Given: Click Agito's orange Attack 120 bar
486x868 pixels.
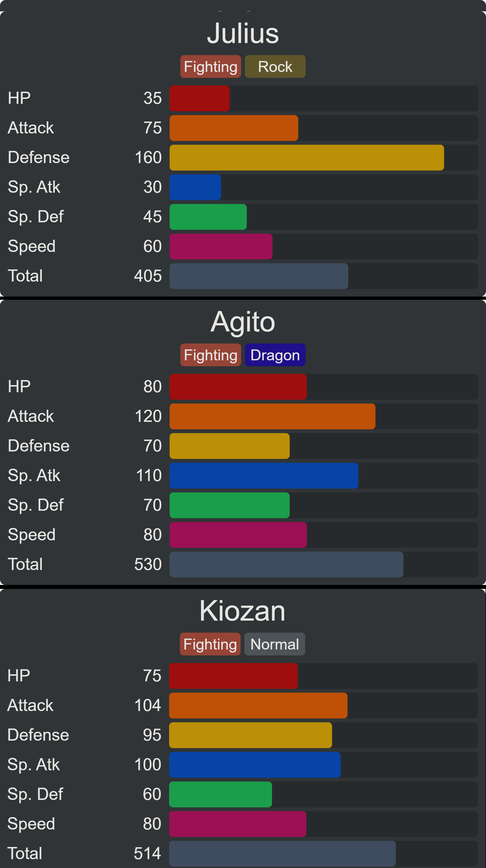Looking at the screenshot, I should click(x=272, y=416).
